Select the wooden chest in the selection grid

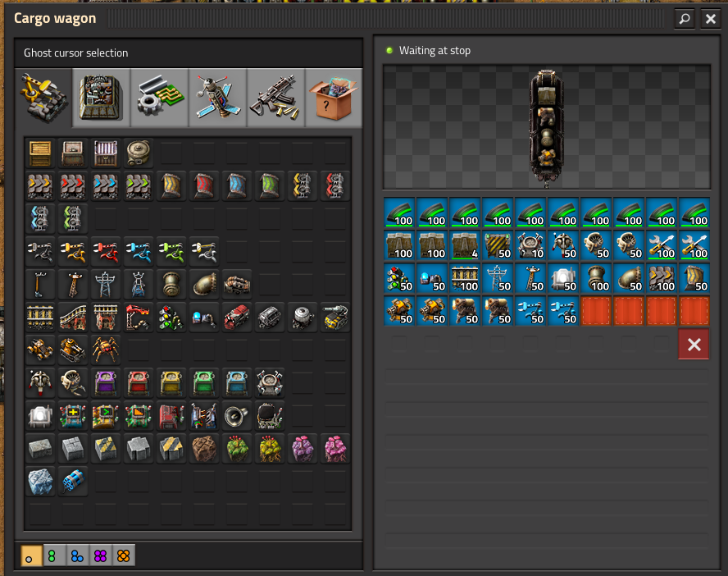pos(40,153)
